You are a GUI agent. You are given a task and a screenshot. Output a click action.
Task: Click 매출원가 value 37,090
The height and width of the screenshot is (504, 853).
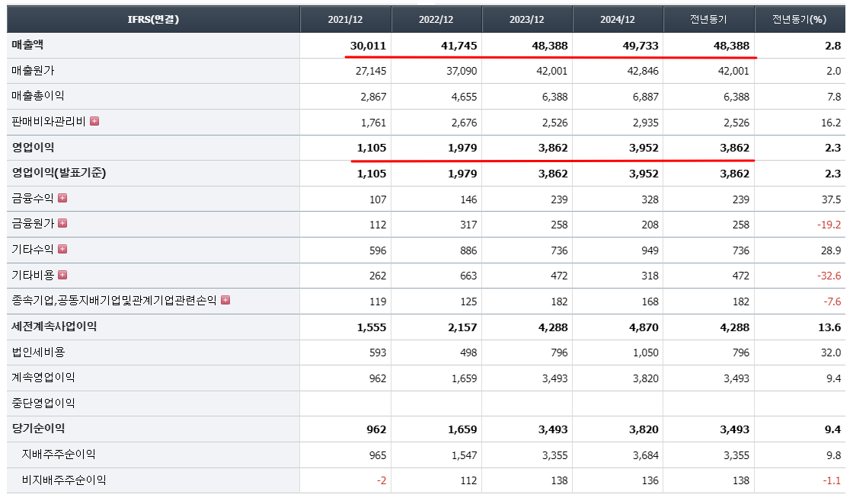coord(462,72)
